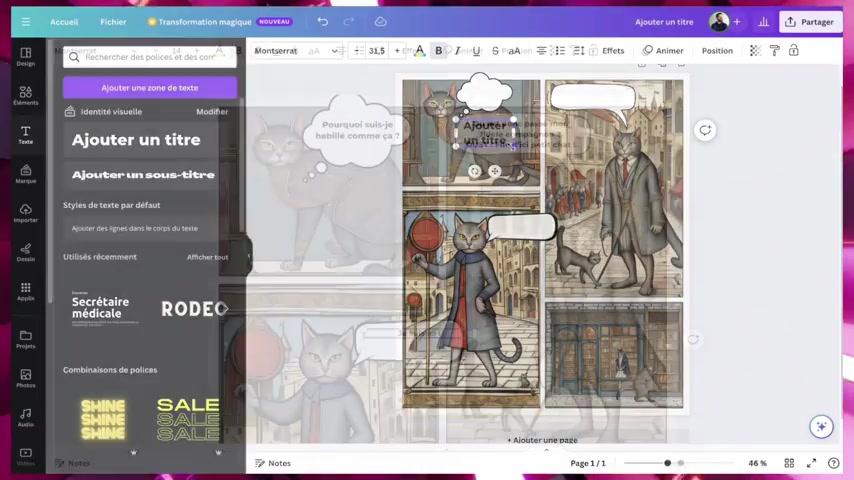Check cloud save status icon

381,22
